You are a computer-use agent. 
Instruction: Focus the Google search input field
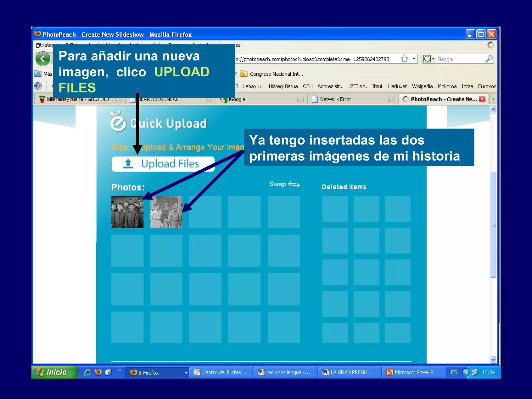coord(460,59)
